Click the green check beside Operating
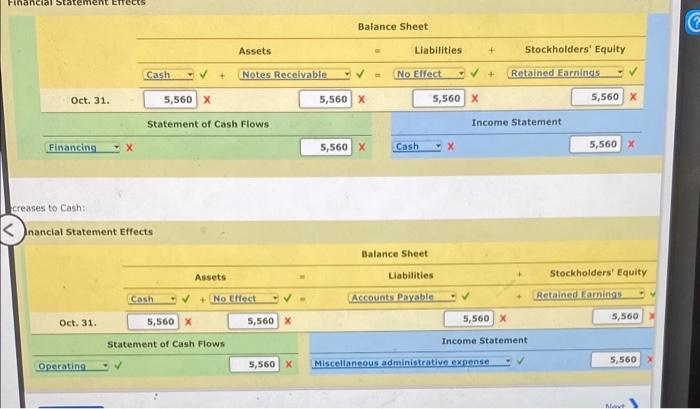The image size is (700, 409). pyautogui.click(x=118, y=365)
